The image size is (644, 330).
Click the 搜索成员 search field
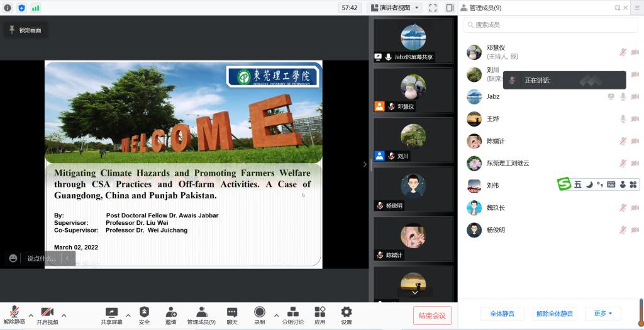(550, 25)
